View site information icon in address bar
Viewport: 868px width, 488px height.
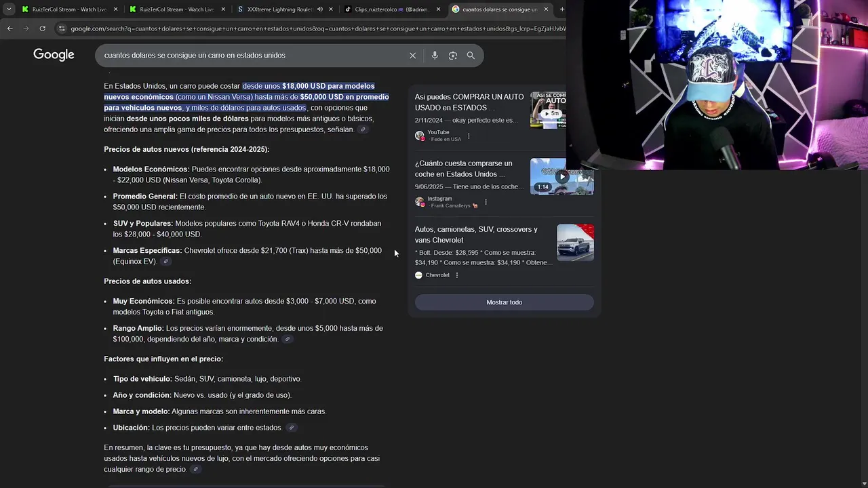pos(62,28)
